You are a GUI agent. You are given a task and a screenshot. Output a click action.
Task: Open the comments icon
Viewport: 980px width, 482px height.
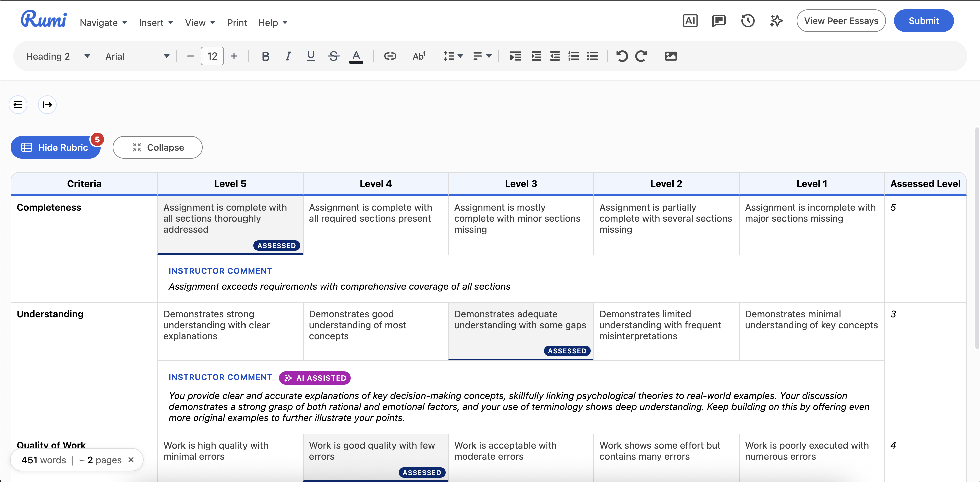718,21
